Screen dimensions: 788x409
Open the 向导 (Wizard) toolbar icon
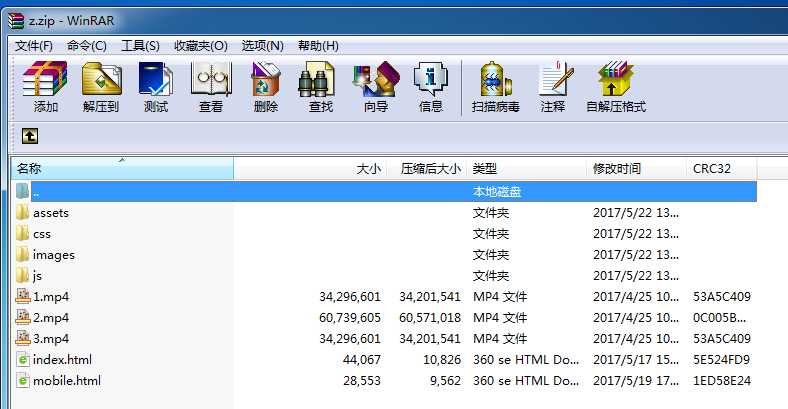point(376,79)
